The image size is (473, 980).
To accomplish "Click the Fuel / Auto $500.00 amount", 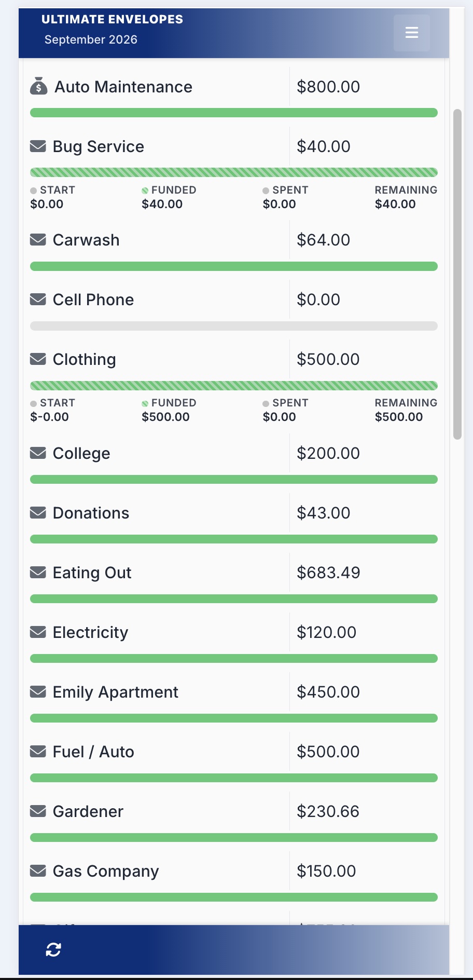I will coord(328,752).
